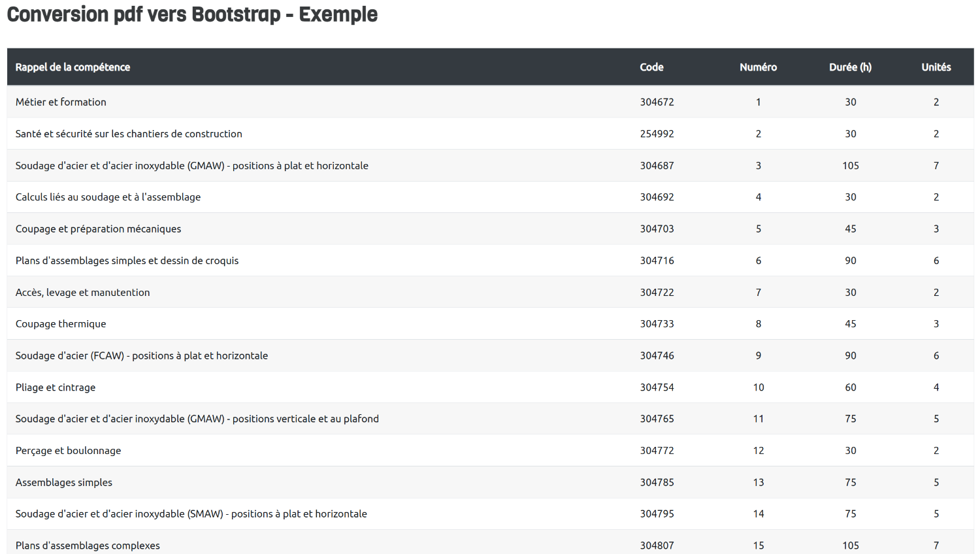980x554 pixels.
Task: Click the 'Rappel de la compétence' column header
Action: click(73, 67)
